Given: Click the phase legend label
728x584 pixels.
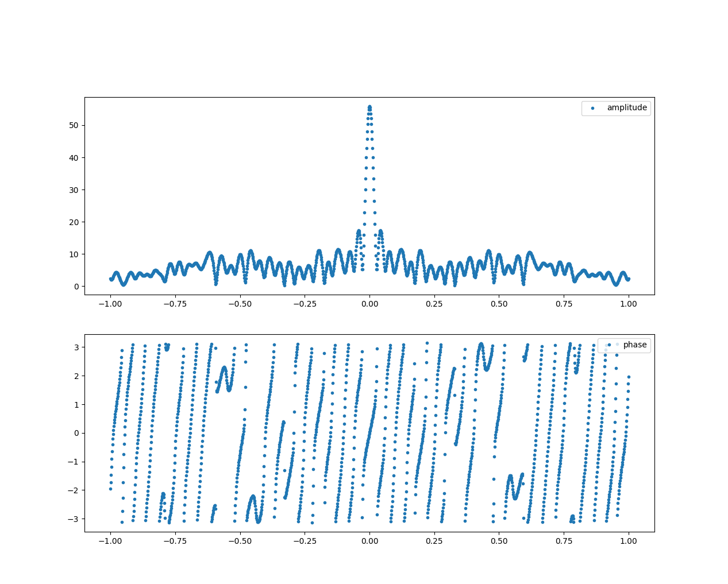Looking at the screenshot, I should point(635,345).
